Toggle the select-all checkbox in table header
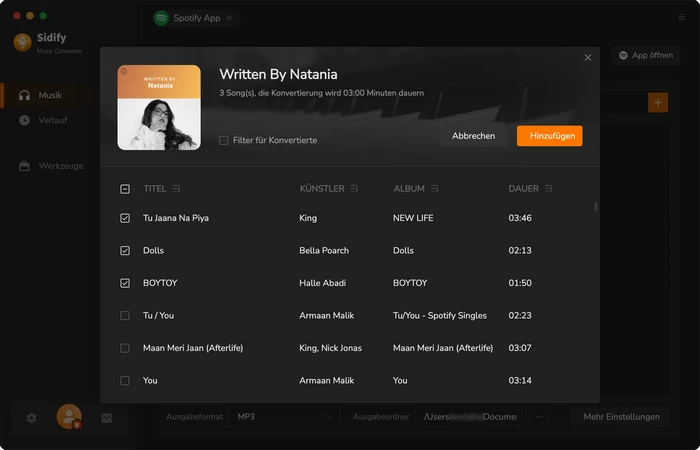The image size is (700, 450). click(125, 189)
